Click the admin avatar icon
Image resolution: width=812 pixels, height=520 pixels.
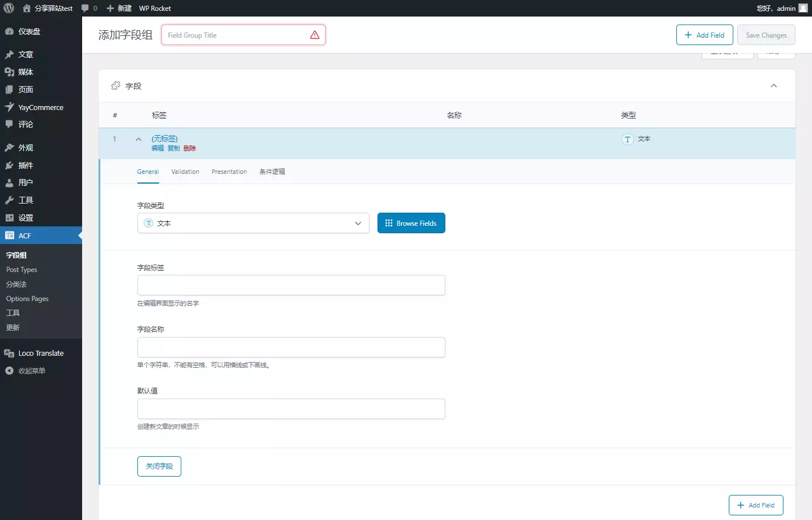click(803, 8)
